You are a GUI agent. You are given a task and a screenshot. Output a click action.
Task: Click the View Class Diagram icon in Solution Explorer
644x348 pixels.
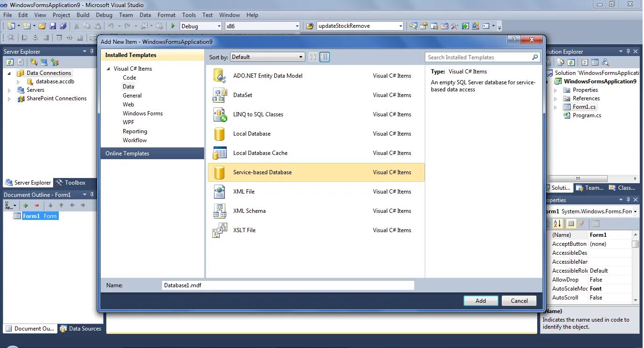pyautogui.click(x=605, y=62)
